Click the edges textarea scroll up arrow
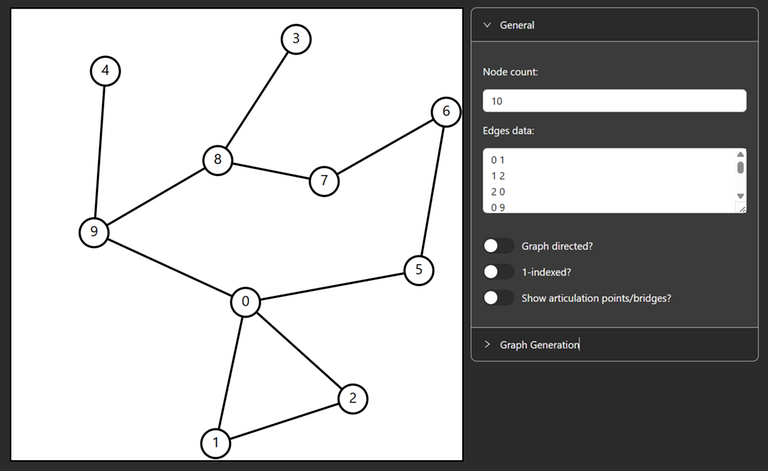768x471 pixels. click(741, 154)
